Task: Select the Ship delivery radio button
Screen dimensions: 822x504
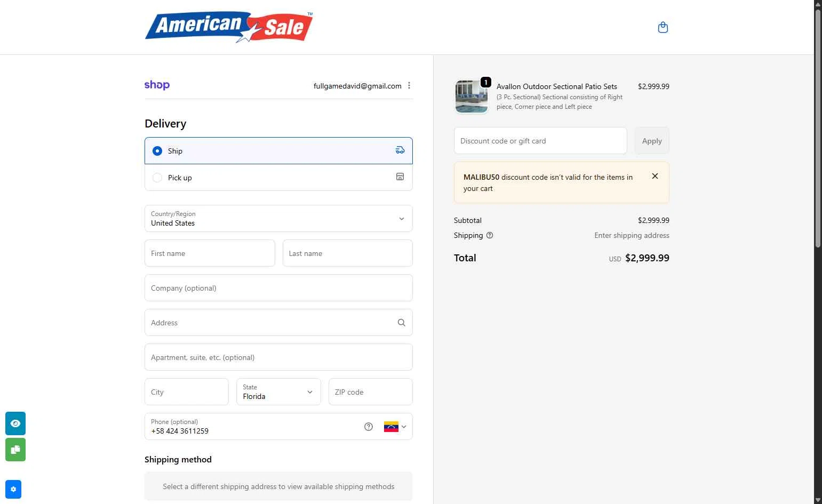Action: (x=157, y=151)
